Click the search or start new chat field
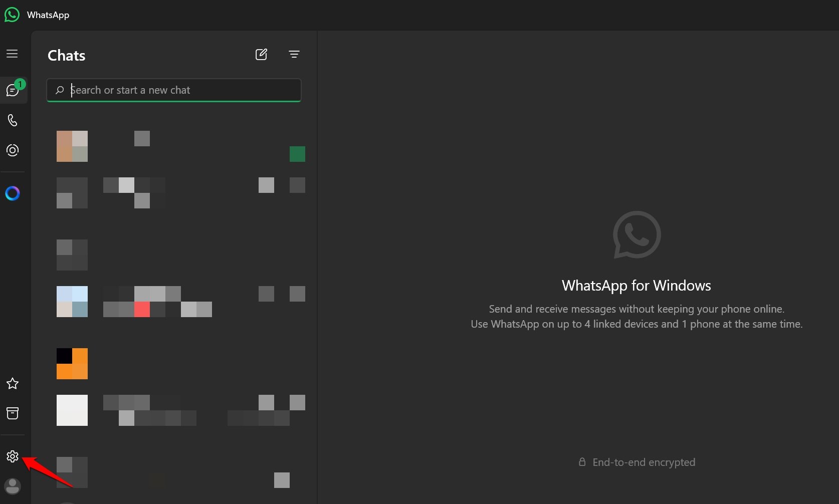This screenshot has height=504, width=839. click(x=174, y=90)
